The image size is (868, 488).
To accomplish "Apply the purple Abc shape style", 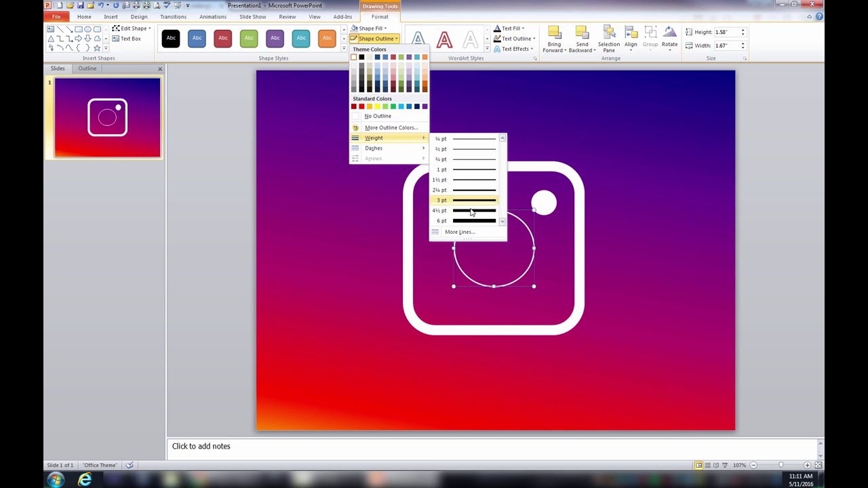I will [275, 38].
